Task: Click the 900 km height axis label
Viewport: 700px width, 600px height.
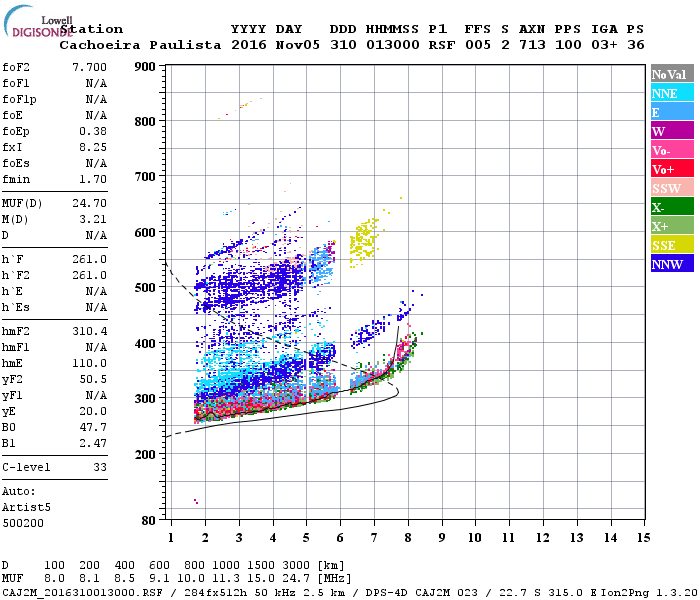Action: (x=145, y=67)
